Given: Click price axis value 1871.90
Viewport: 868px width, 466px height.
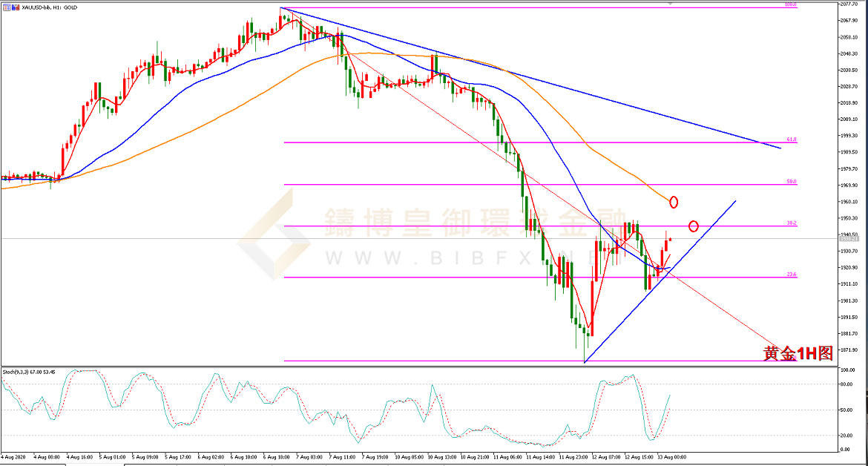Looking at the screenshot, I should pos(849,349).
